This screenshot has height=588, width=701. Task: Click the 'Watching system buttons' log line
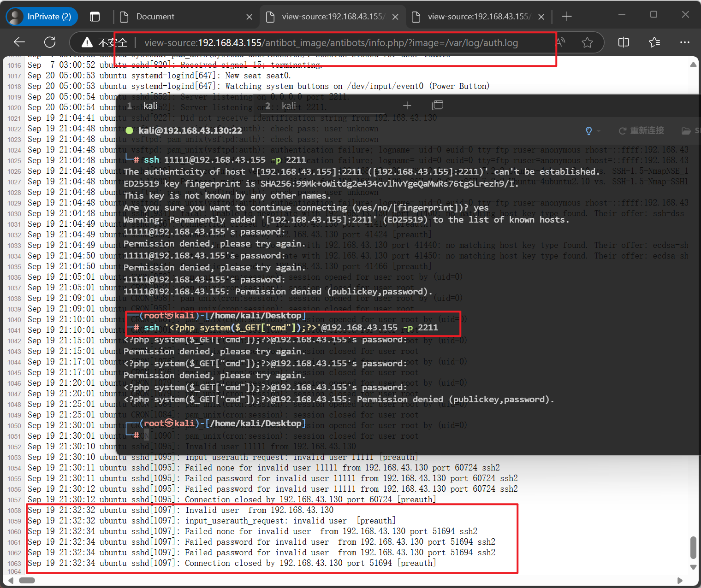[x=259, y=86]
